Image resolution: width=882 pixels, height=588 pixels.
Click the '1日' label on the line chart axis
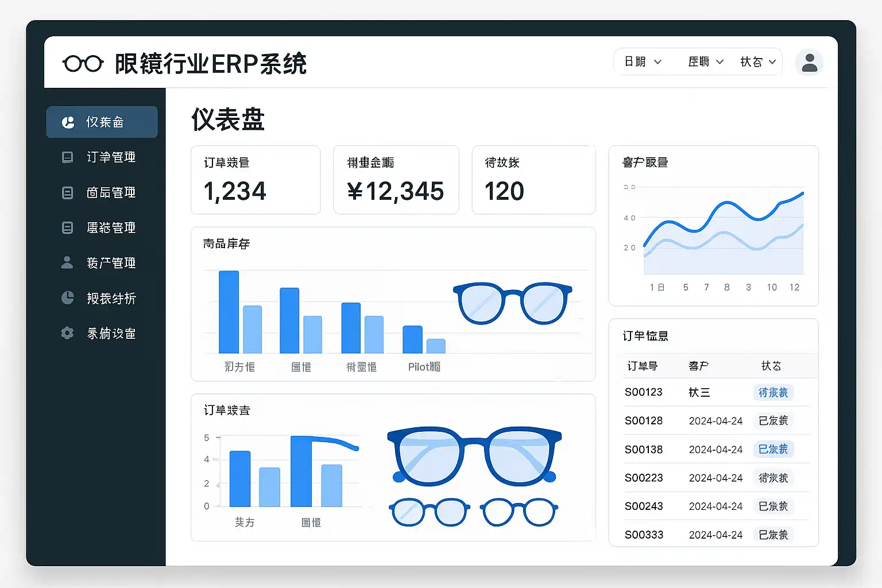(x=657, y=287)
